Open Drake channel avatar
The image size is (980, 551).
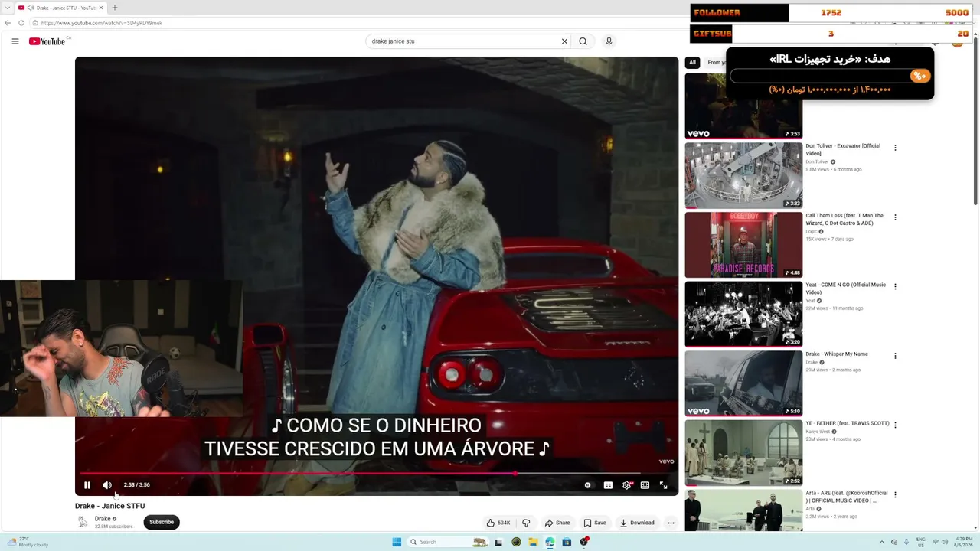(83, 522)
